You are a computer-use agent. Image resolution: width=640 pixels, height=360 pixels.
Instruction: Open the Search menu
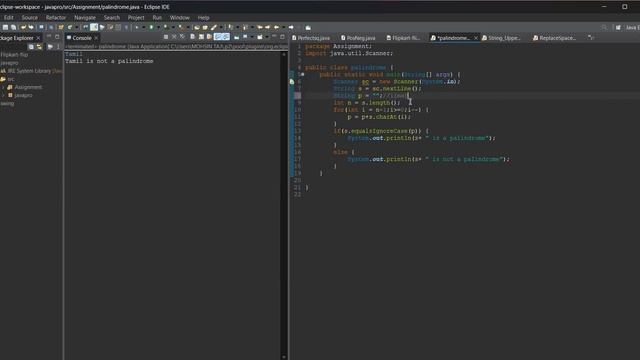point(111,18)
